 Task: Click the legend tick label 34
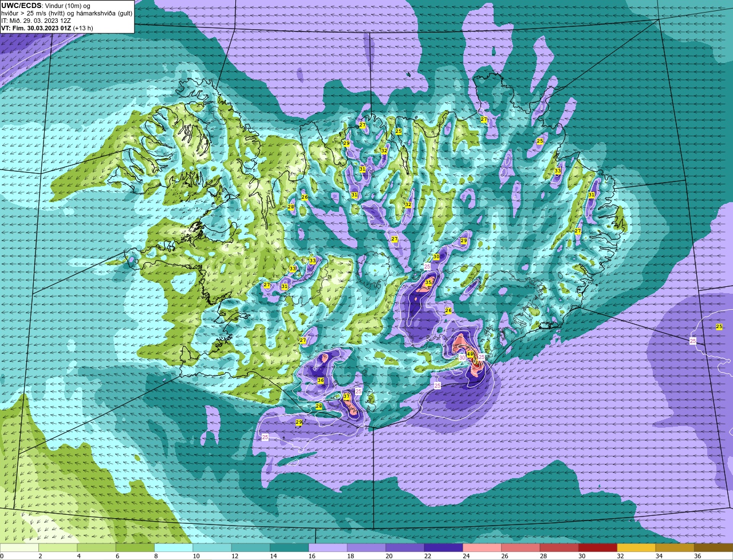pos(659,556)
